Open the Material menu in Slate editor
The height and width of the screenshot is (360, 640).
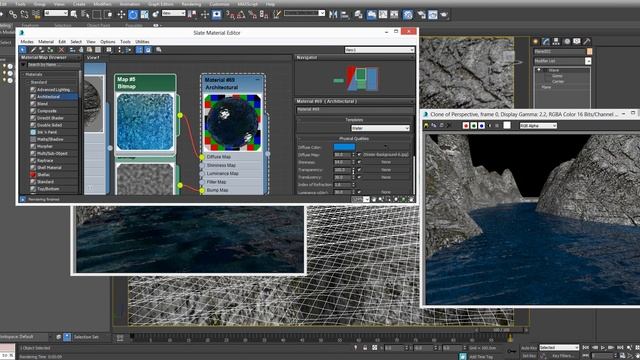46,42
